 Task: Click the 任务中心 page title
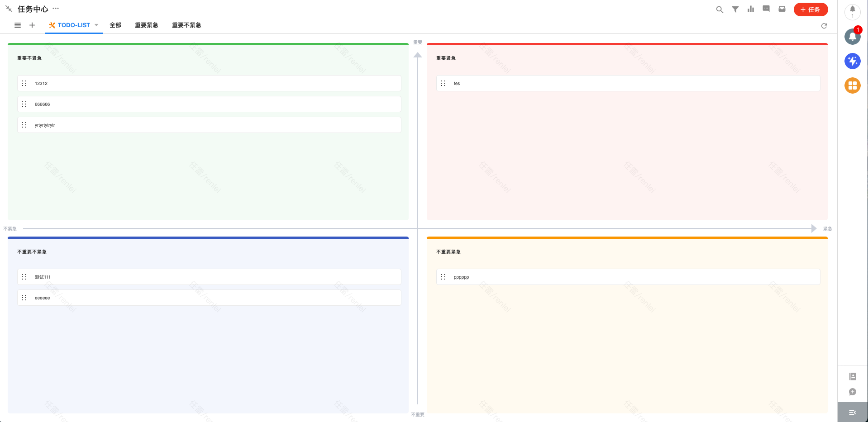(x=33, y=9)
